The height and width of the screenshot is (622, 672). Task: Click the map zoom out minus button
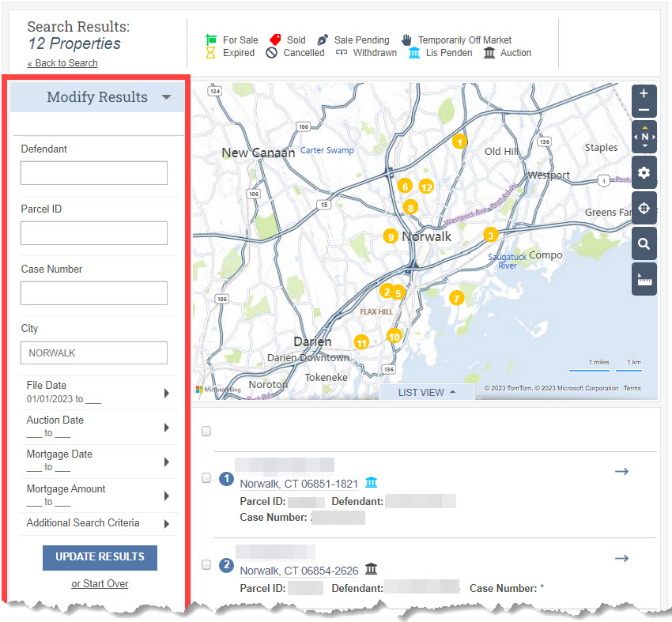point(644,110)
